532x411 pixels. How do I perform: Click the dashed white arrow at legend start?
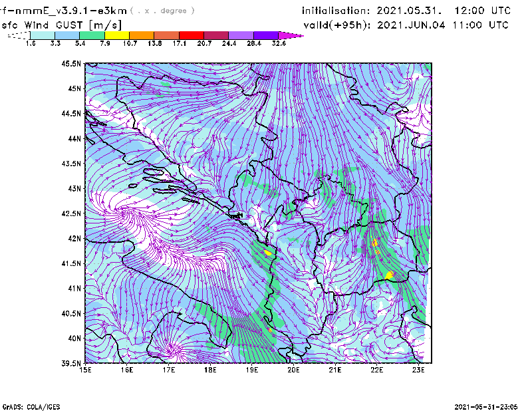coord(19,35)
